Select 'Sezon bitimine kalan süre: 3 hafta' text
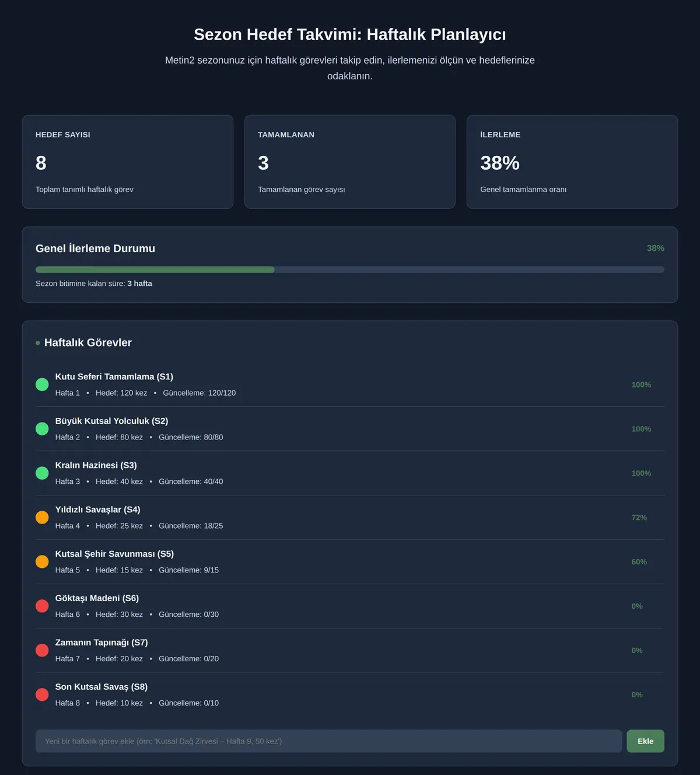 [x=94, y=284]
